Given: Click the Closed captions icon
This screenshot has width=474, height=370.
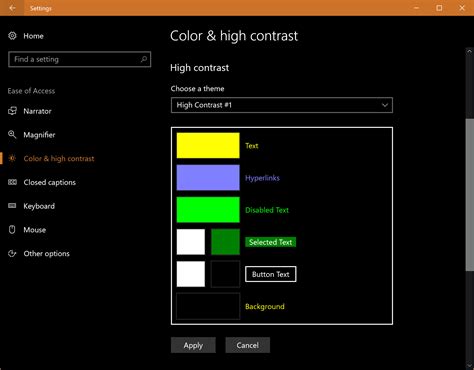Looking at the screenshot, I should tap(12, 182).
